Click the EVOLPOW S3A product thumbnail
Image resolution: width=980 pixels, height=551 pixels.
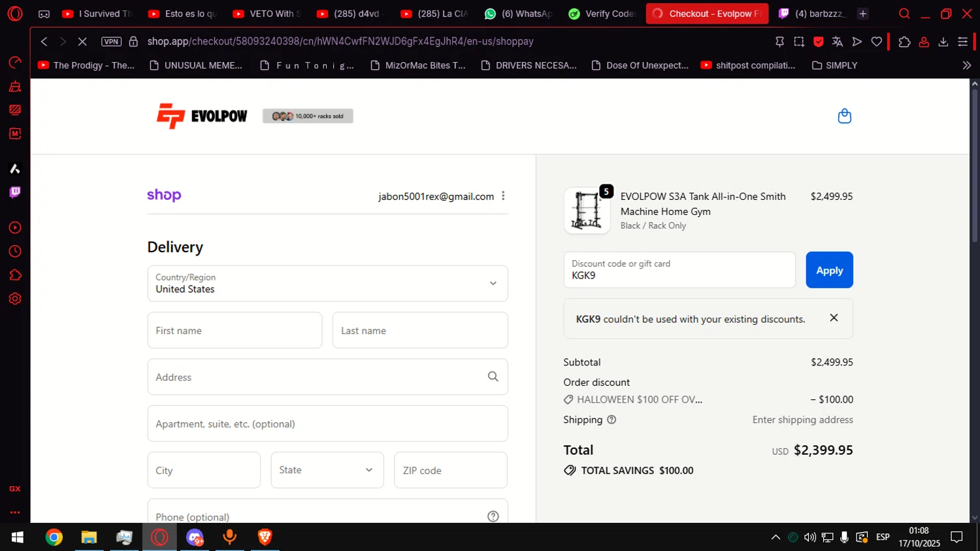(x=587, y=210)
